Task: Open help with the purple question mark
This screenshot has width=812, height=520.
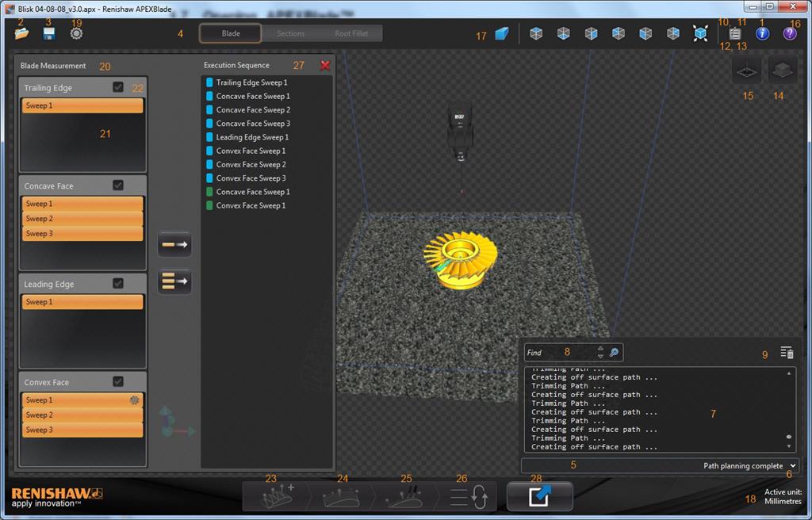Action: [x=790, y=34]
